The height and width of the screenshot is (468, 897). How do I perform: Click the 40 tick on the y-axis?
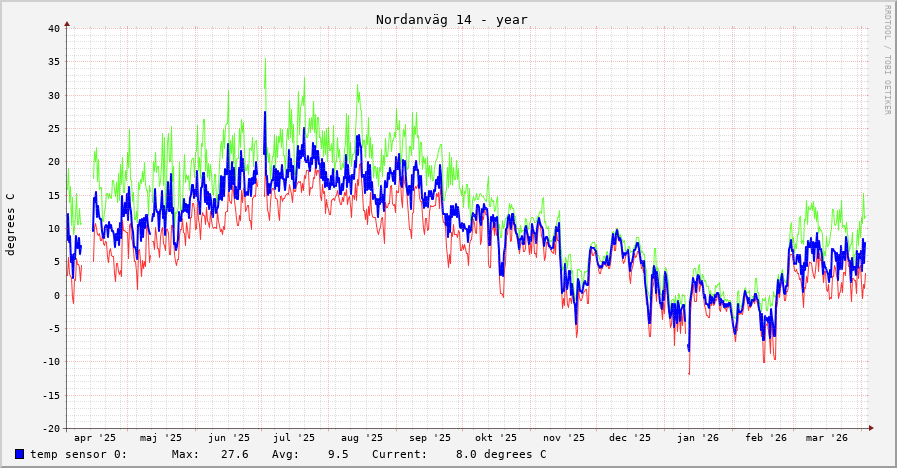point(54,28)
